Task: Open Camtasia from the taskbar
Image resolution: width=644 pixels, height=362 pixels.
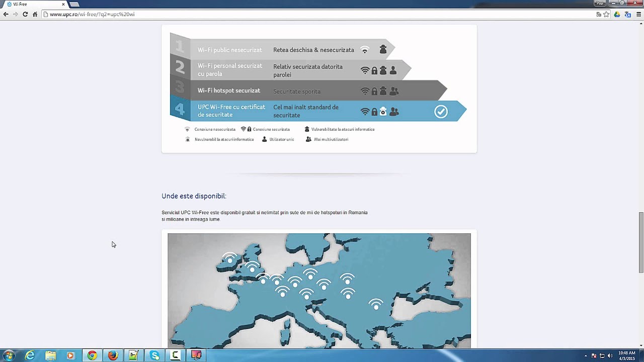Action: pyautogui.click(x=175, y=355)
